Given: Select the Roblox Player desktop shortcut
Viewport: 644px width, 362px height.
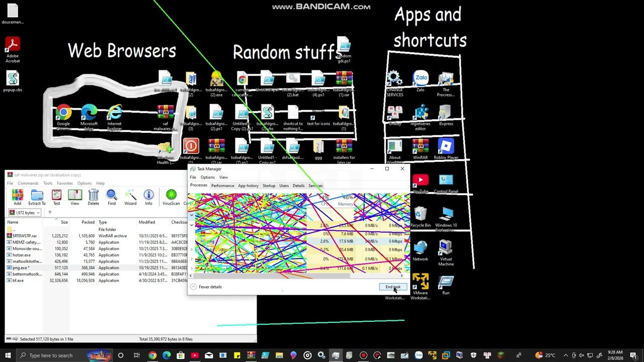Looking at the screenshot, I should [446, 149].
